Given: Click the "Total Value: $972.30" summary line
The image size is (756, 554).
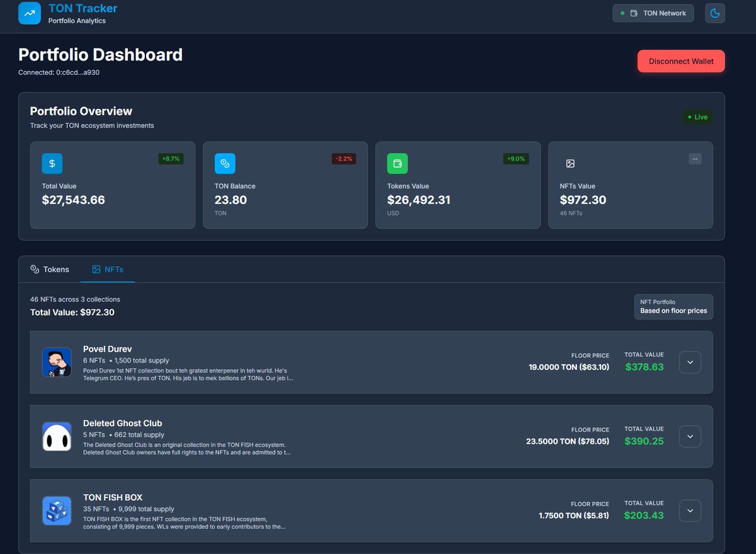Looking at the screenshot, I should pos(72,312).
